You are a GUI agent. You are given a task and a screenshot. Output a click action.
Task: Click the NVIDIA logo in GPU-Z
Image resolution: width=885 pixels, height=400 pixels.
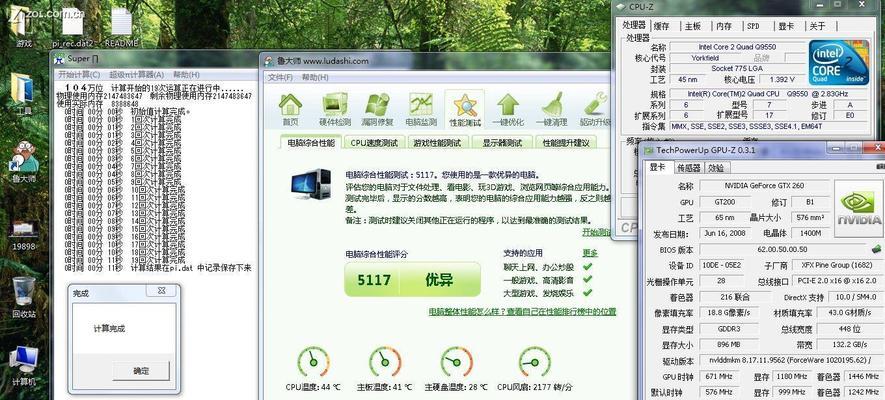(x=857, y=208)
